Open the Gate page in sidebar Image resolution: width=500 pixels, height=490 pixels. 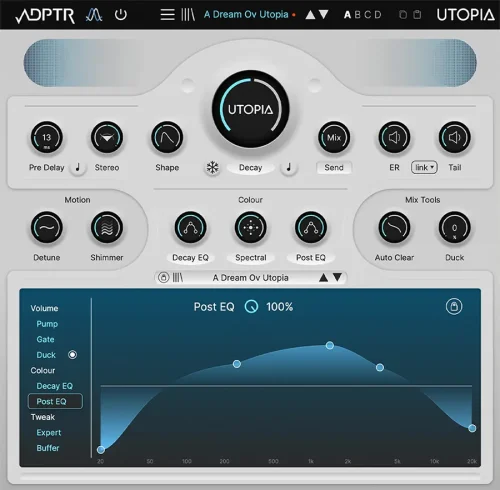[x=45, y=339]
